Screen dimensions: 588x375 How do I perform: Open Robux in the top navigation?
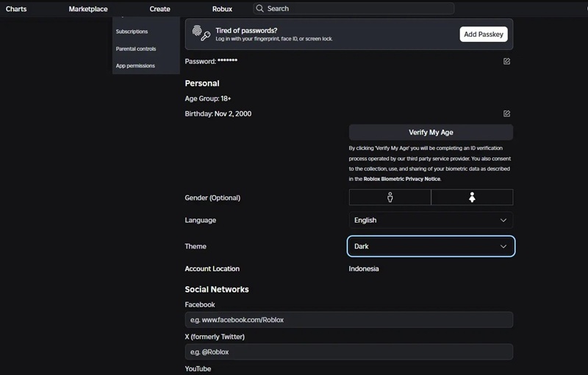point(222,9)
